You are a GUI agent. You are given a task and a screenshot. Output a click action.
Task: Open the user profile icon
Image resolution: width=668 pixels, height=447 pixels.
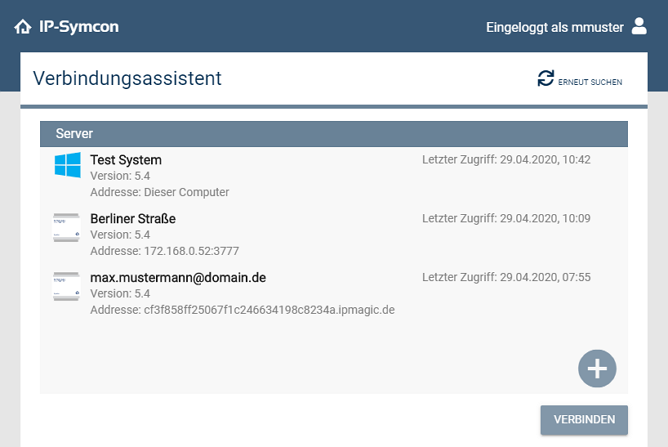tap(640, 26)
